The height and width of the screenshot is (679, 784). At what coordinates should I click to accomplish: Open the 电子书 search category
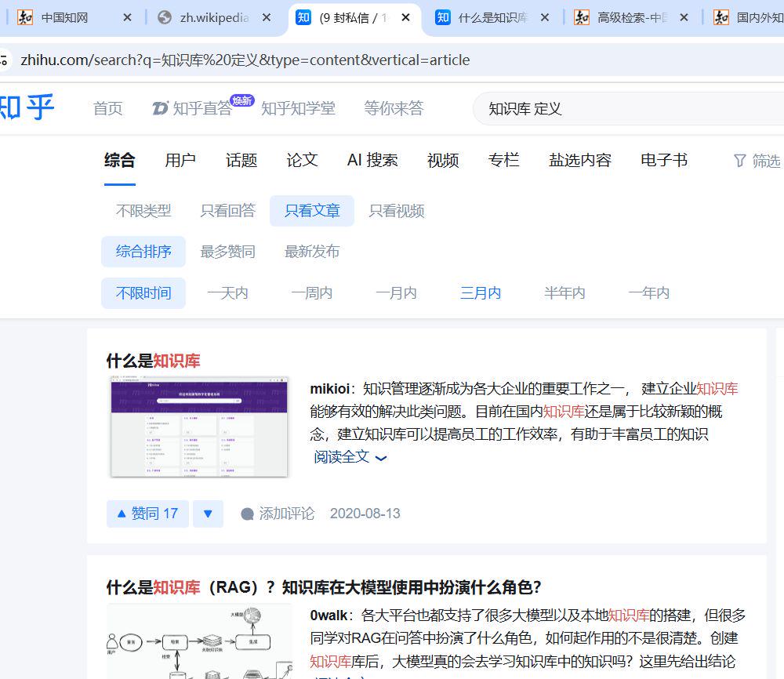pos(662,160)
